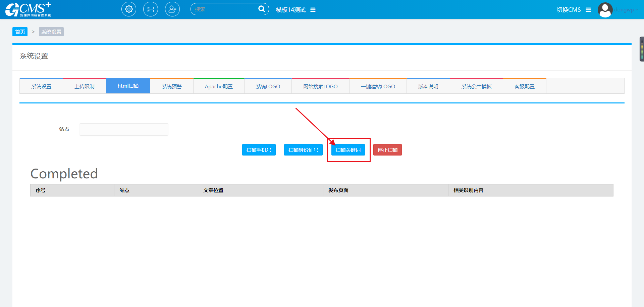Click the GCMS+ logo
644x307 pixels.
click(x=29, y=9)
